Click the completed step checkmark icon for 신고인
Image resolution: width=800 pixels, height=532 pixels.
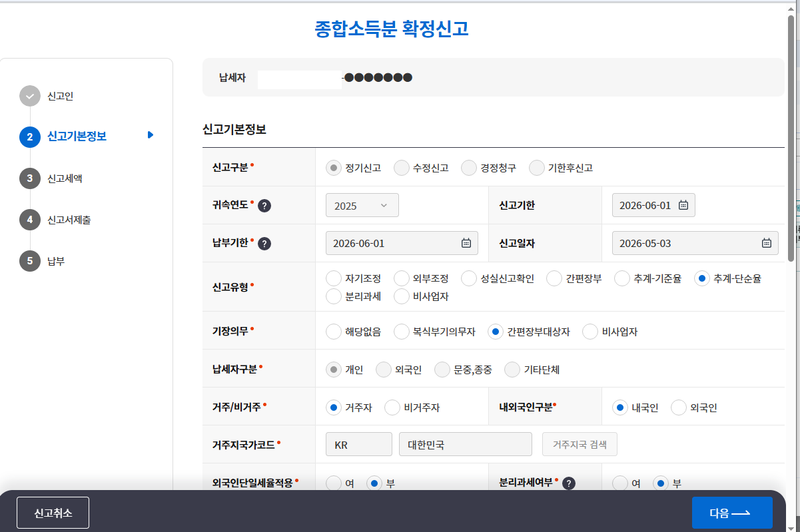pos(30,96)
